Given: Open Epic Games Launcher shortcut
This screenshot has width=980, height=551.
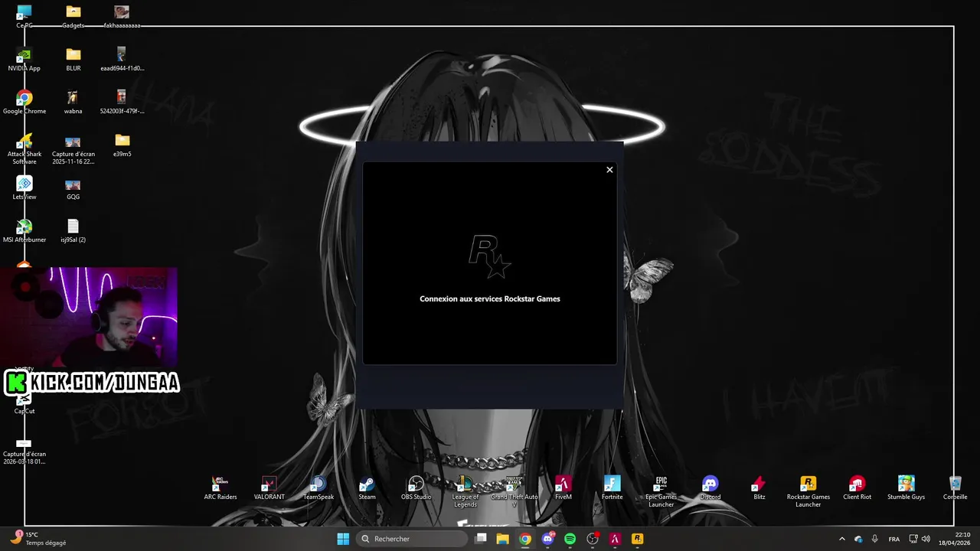Looking at the screenshot, I should pyautogui.click(x=661, y=492).
